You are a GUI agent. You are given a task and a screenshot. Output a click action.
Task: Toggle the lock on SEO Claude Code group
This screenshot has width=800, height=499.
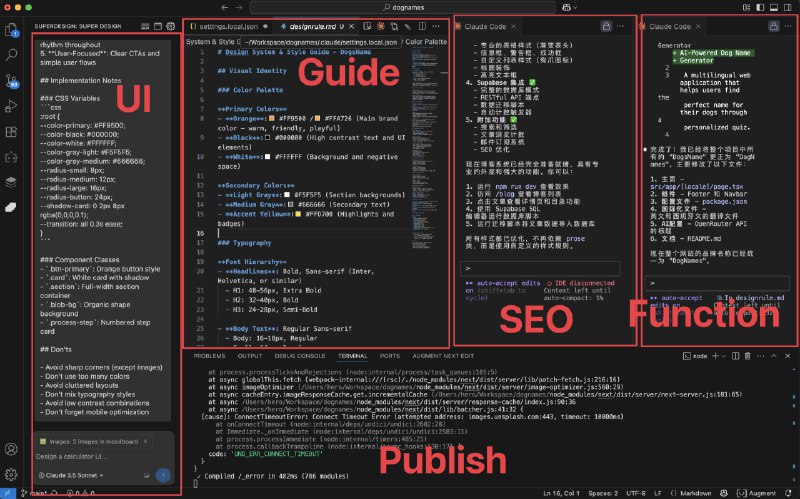click(606, 26)
